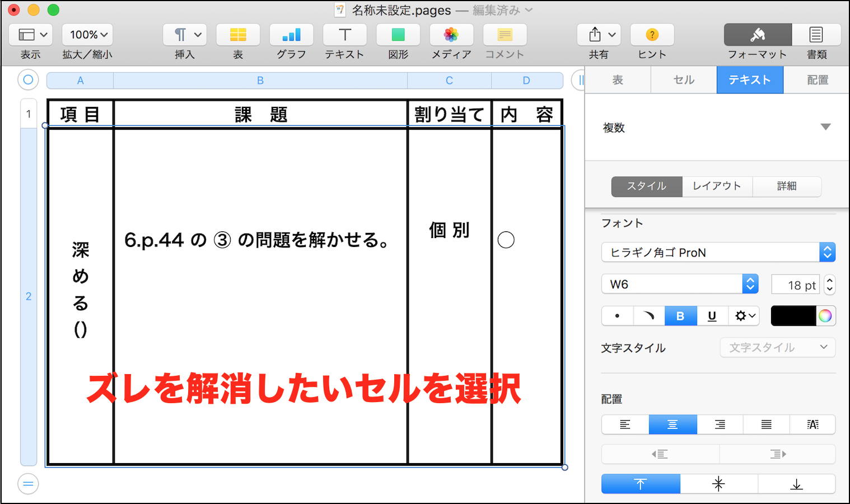Expand the 100% zoom dropdown
Image resolution: width=850 pixels, height=504 pixels.
coord(88,35)
